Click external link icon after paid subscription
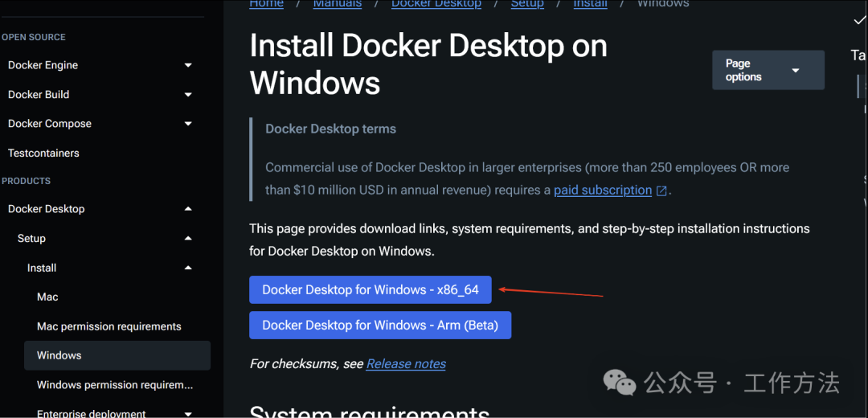868x418 pixels. tap(661, 191)
